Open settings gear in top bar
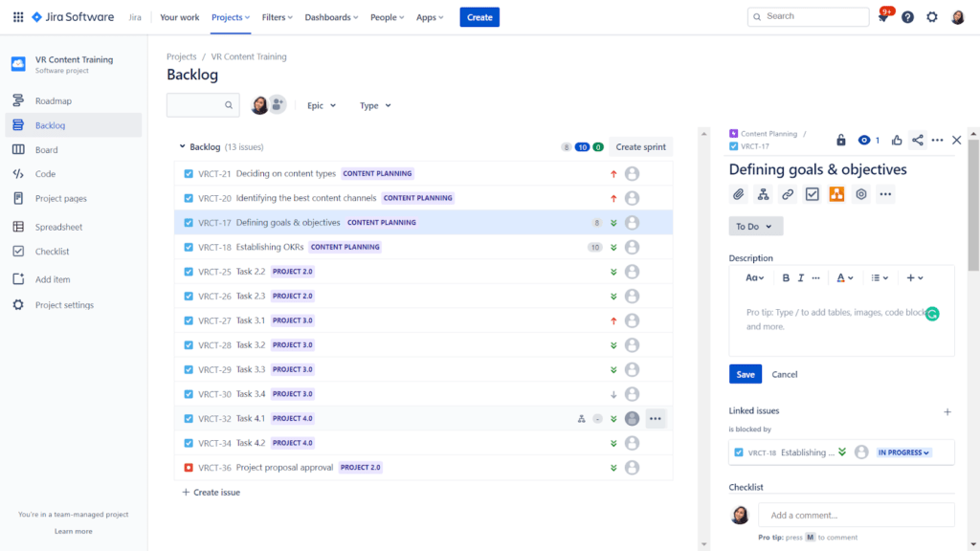Image resolution: width=980 pixels, height=551 pixels. click(932, 17)
